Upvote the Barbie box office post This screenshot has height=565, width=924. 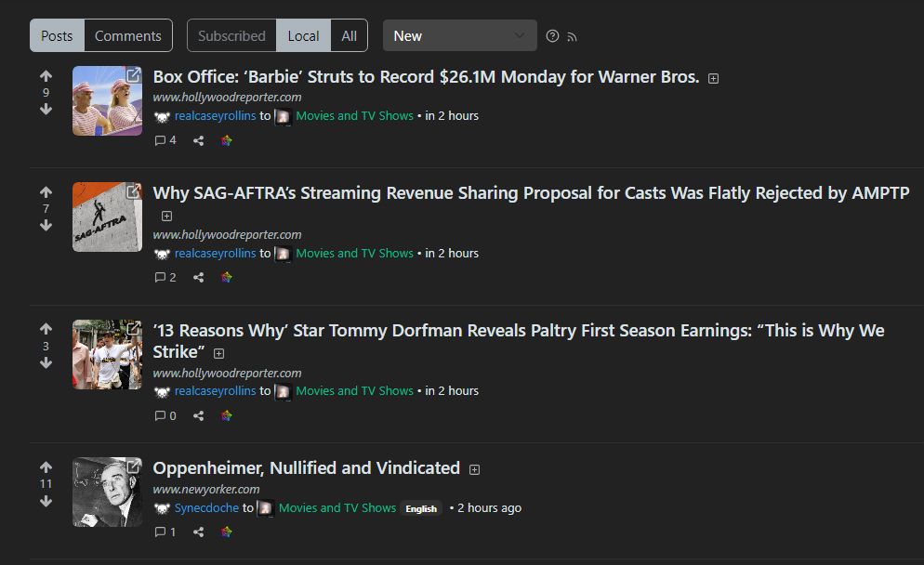[46, 76]
